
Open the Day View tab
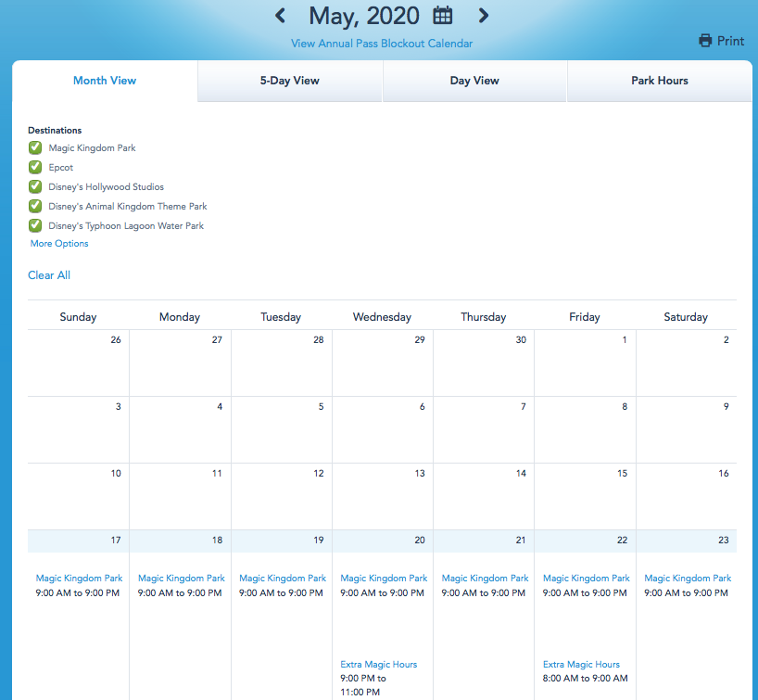point(474,81)
